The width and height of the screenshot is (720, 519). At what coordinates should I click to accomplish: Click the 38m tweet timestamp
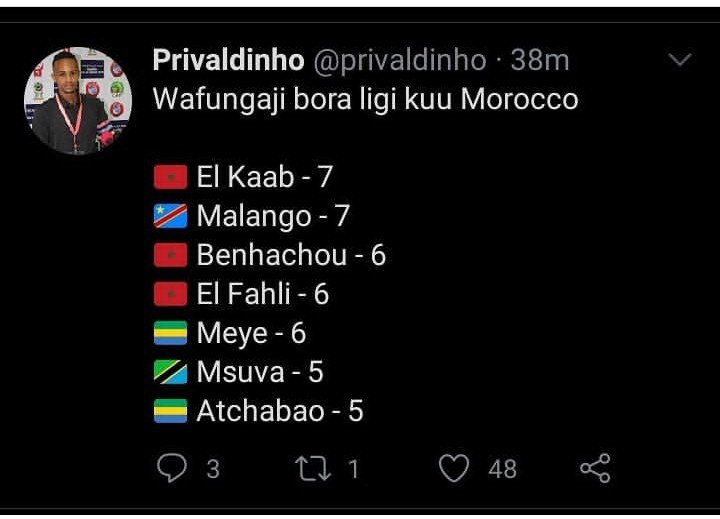[540, 61]
